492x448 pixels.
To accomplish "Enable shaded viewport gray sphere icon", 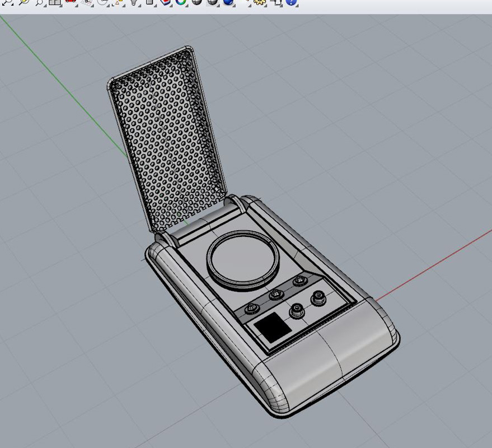I will 196,2.
